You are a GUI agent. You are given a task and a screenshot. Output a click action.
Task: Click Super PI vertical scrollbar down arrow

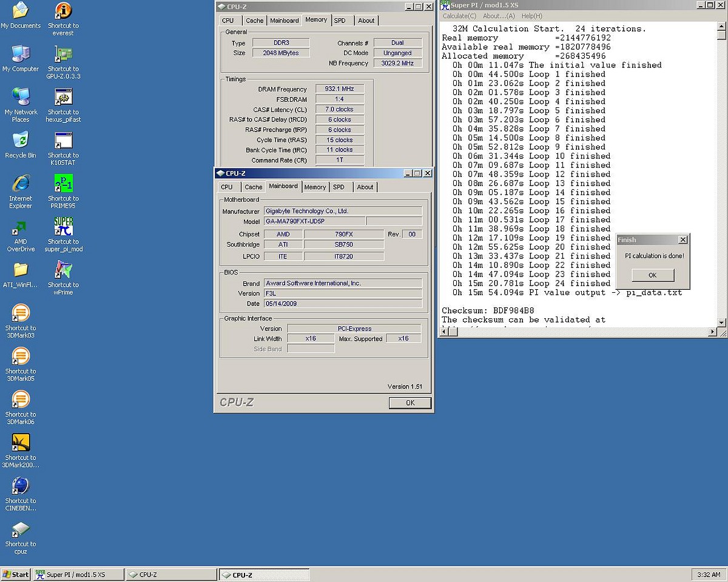coord(721,323)
